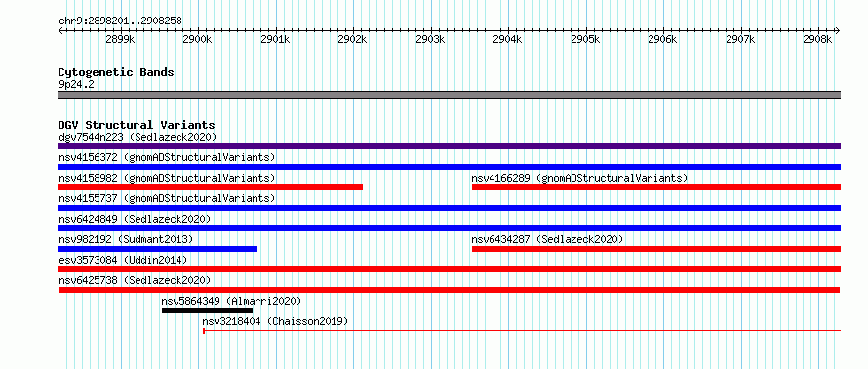
Task: Click the blue bar under nsv6424849
Action: point(449,228)
